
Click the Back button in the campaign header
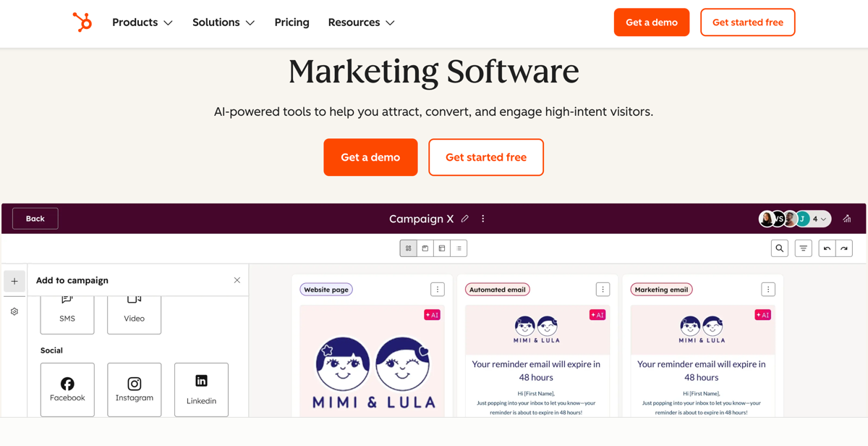point(35,218)
